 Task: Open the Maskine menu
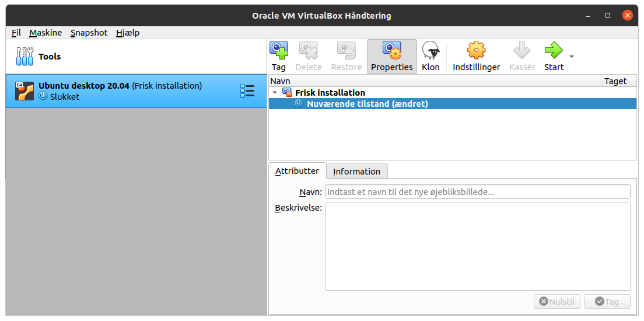click(45, 33)
